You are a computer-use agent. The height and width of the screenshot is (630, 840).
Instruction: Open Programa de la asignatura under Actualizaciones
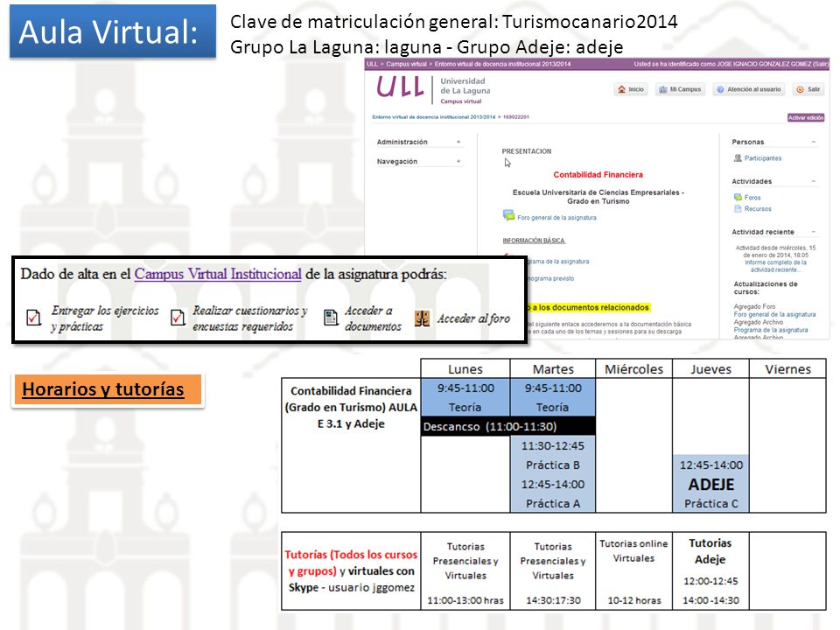tap(770, 330)
